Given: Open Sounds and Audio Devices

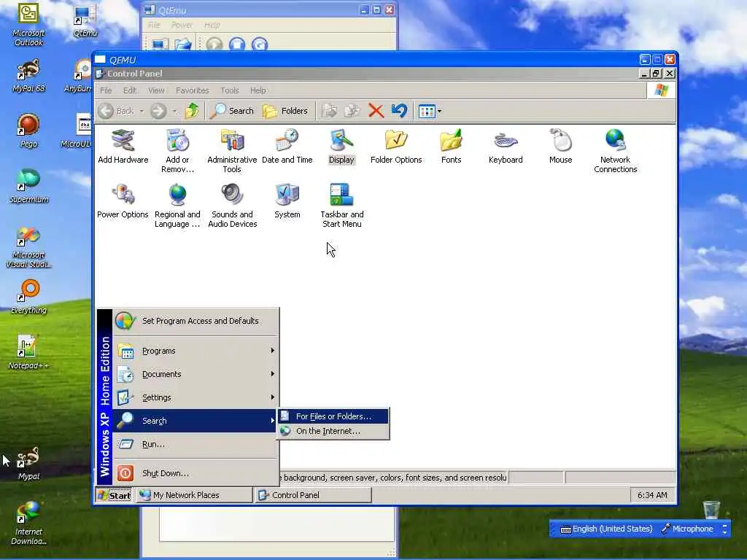Looking at the screenshot, I should point(233,205).
